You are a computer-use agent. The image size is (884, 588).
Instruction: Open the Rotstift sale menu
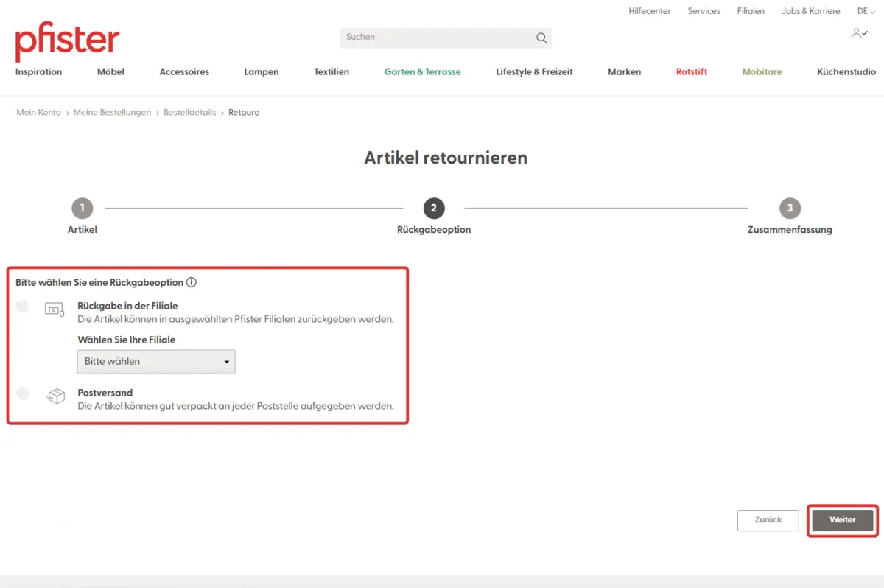coord(692,72)
